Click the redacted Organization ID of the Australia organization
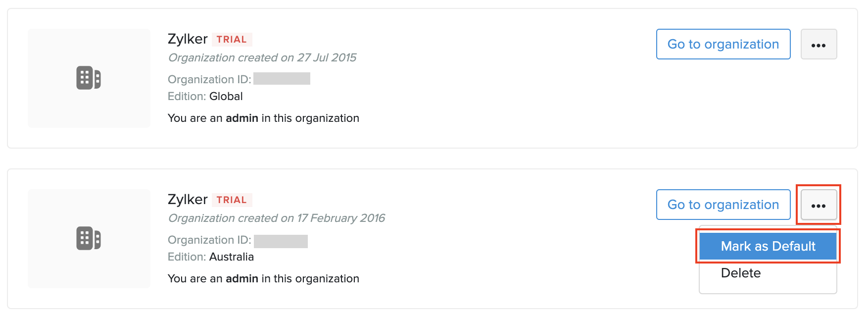 281,241
